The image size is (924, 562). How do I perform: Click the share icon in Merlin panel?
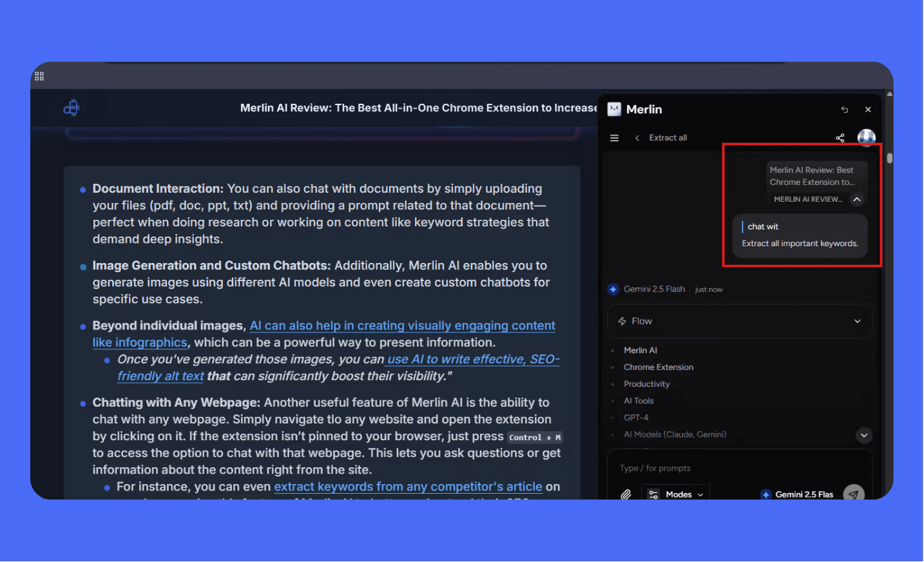click(x=840, y=138)
